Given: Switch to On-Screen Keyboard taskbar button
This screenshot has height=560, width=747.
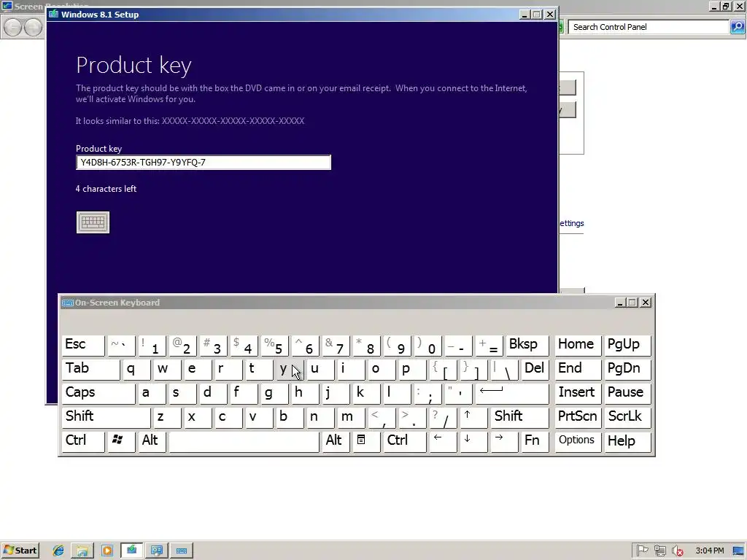Looking at the screenshot, I should tap(182, 551).
